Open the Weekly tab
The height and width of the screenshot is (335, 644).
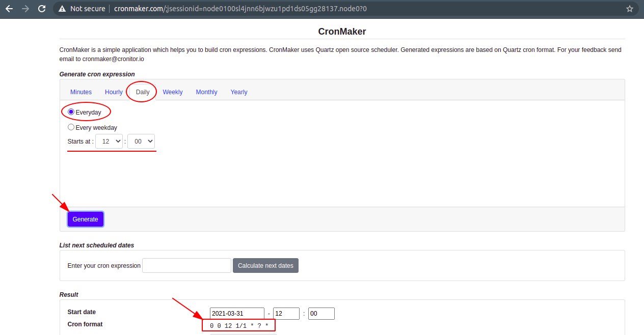tap(173, 92)
